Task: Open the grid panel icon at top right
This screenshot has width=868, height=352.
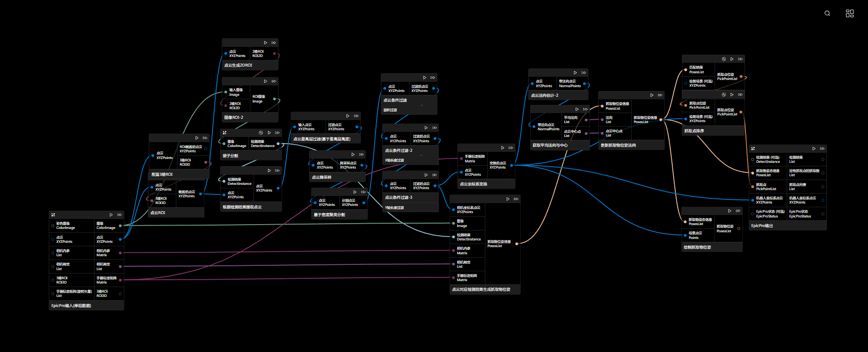Action: 849,13
